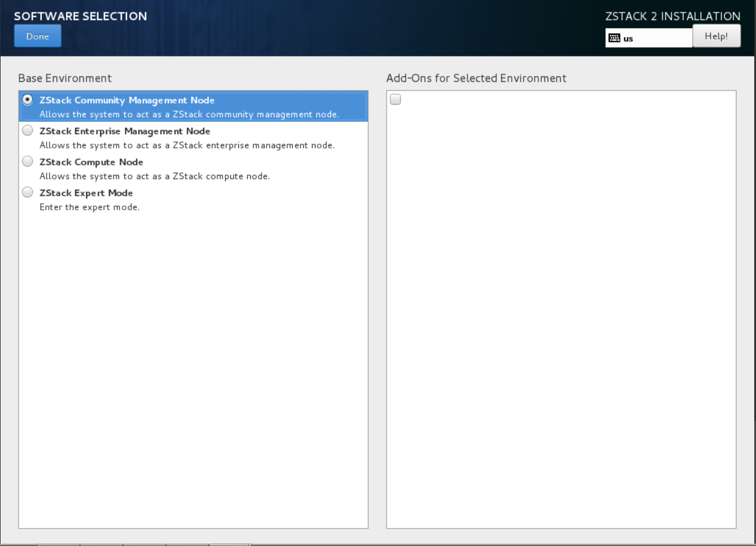Tick the empty add-on checkbox

(x=395, y=100)
